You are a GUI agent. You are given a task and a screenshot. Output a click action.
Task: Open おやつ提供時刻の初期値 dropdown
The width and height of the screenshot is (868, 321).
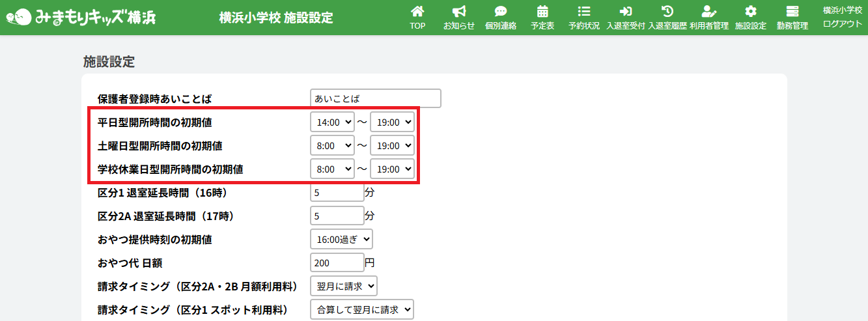(341, 239)
